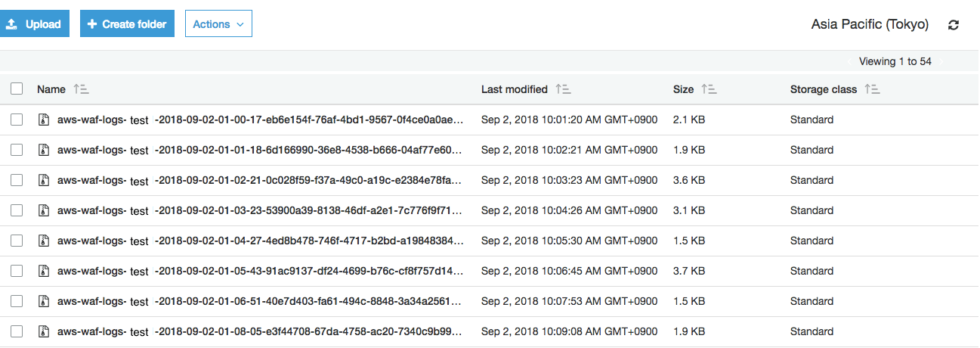Sort by Size column icon

click(x=709, y=89)
